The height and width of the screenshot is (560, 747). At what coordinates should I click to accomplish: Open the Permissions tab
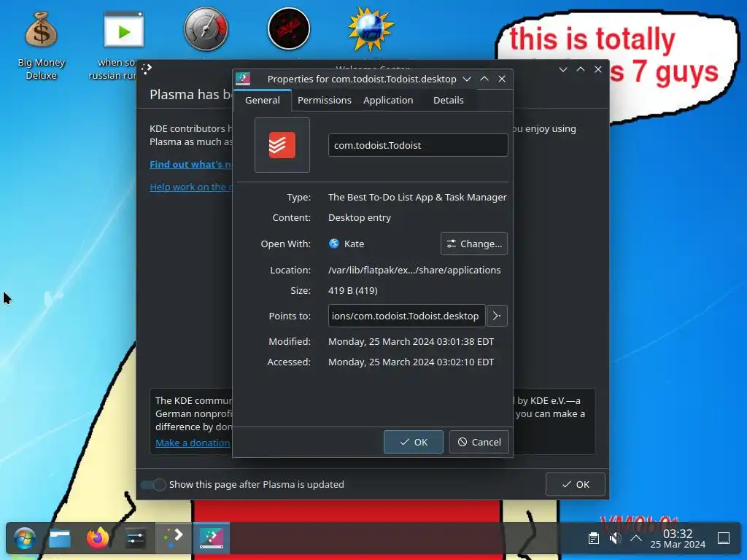[325, 100]
